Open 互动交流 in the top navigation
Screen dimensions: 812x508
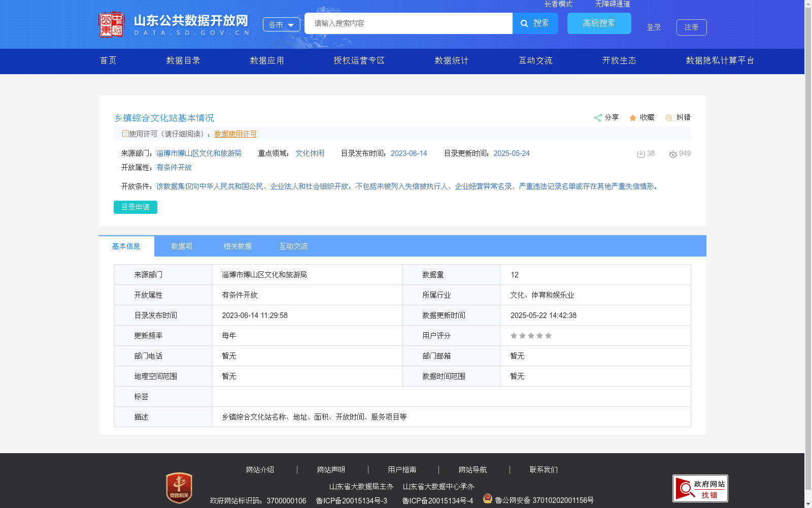[x=535, y=60]
